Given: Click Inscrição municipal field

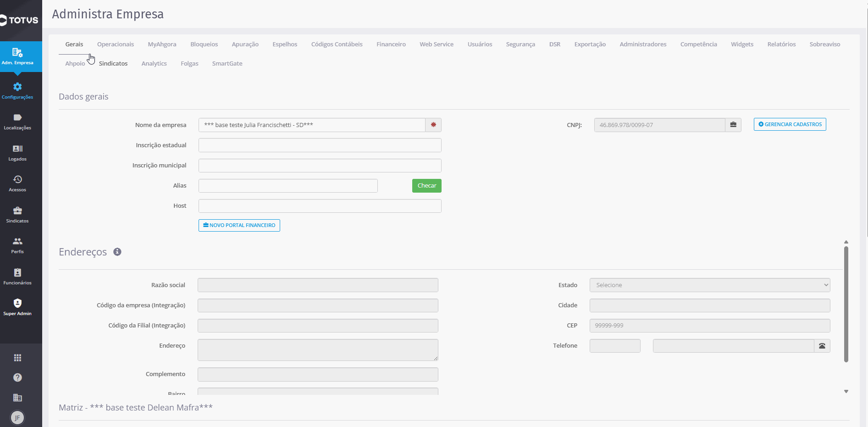Looking at the screenshot, I should click(320, 166).
